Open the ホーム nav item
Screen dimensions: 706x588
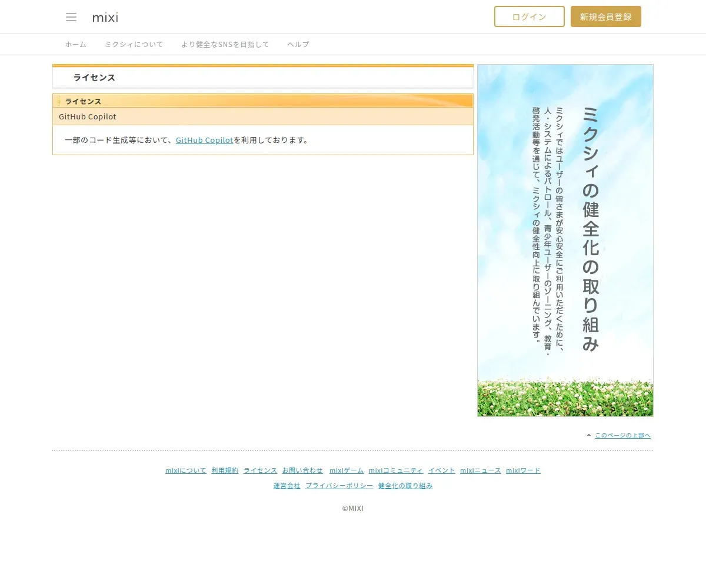[x=75, y=44]
